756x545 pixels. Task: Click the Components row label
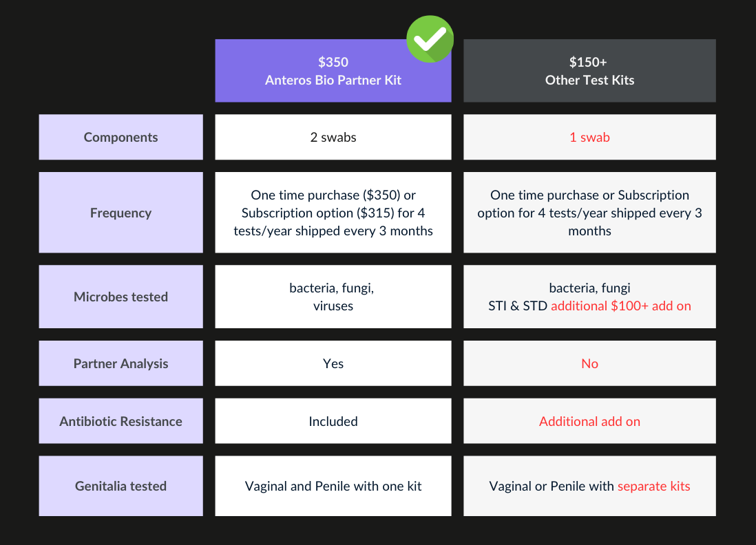pyautogui.click(x=120, y=137)
